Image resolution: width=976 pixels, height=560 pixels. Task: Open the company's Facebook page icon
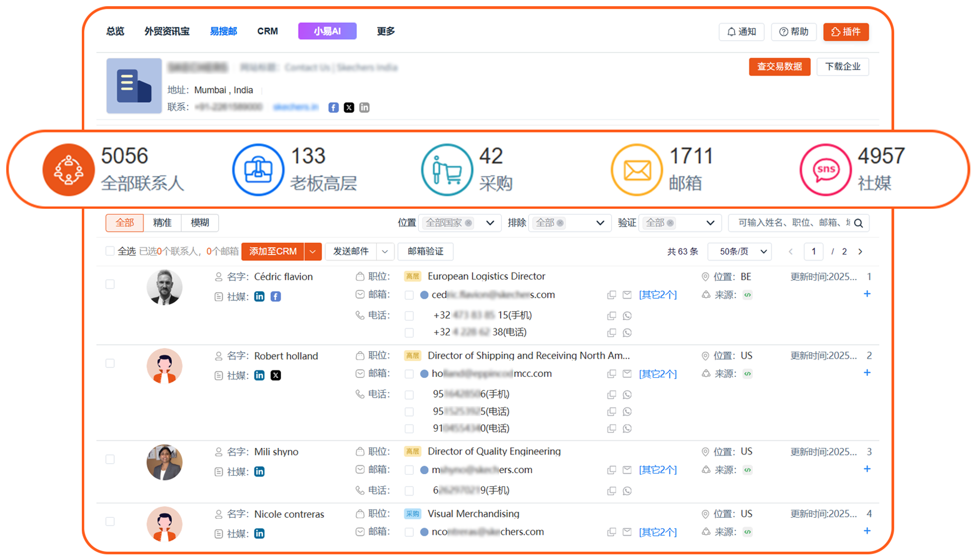click(x=333, y=107)
